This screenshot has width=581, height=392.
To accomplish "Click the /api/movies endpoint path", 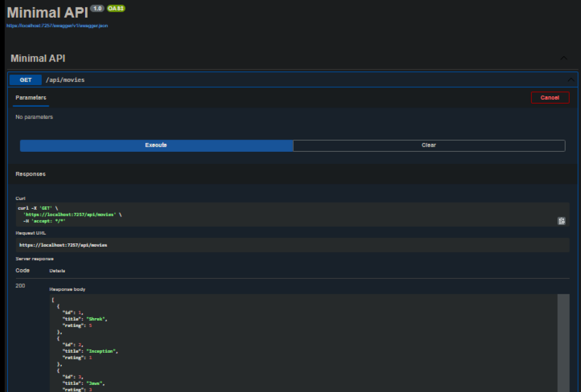I will coord(65,80).
